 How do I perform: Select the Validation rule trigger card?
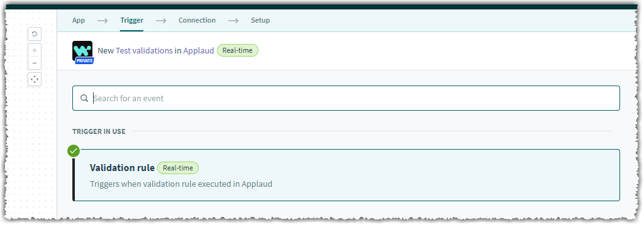tap(346, 175)
